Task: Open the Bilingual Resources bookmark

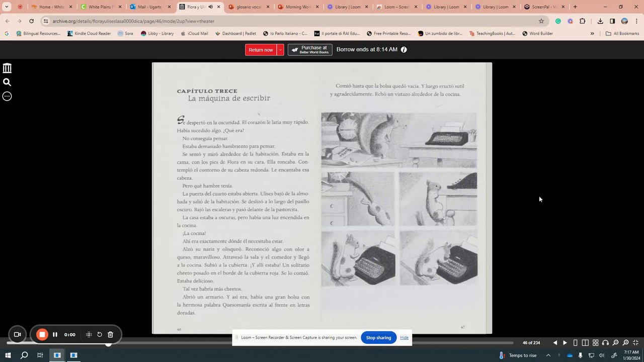Action: pos(38,34)
